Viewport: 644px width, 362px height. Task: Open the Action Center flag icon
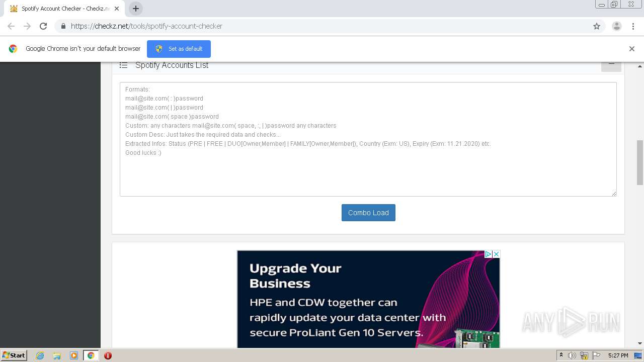click(596, 355)
